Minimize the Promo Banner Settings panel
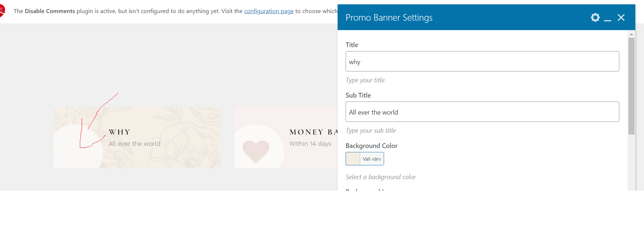This screenshot has width=644, height=235. 608,18
